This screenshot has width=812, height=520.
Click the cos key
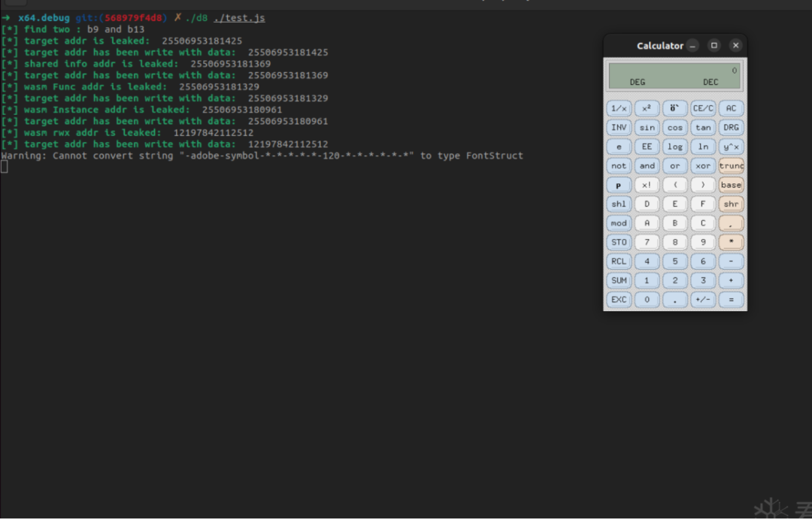click(x=674, y=127)
